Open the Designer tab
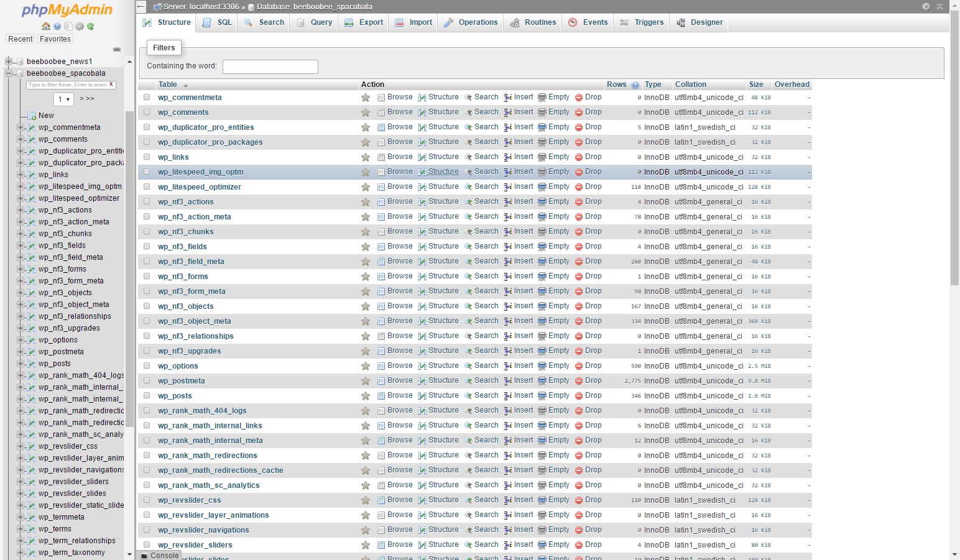960x560 pixels. [x=699, y=22]
